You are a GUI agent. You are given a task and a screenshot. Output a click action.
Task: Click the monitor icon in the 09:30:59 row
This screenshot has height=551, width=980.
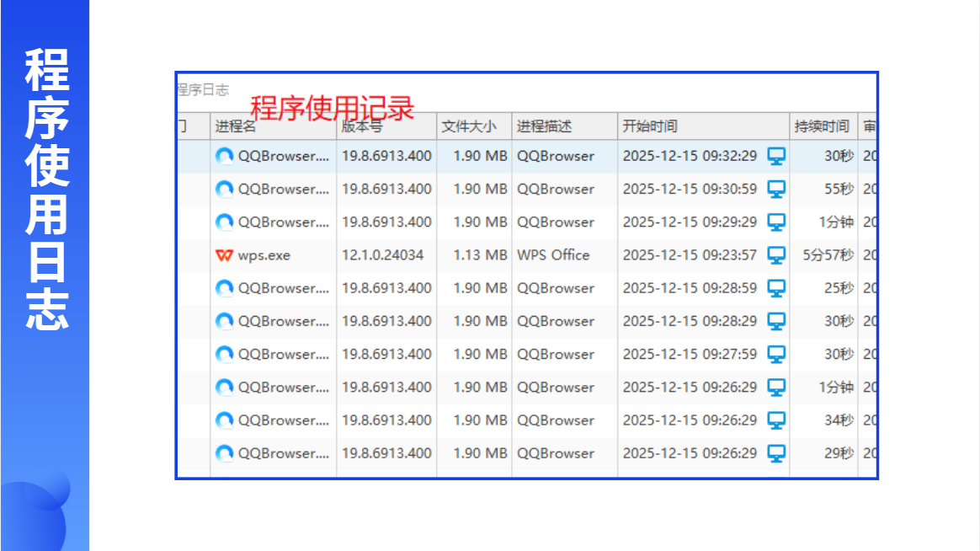[x=776, y=189]
